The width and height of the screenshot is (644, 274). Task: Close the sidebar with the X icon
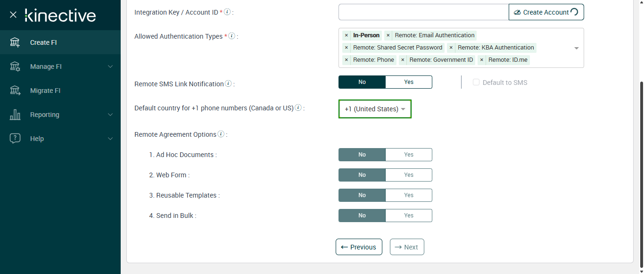13,15
